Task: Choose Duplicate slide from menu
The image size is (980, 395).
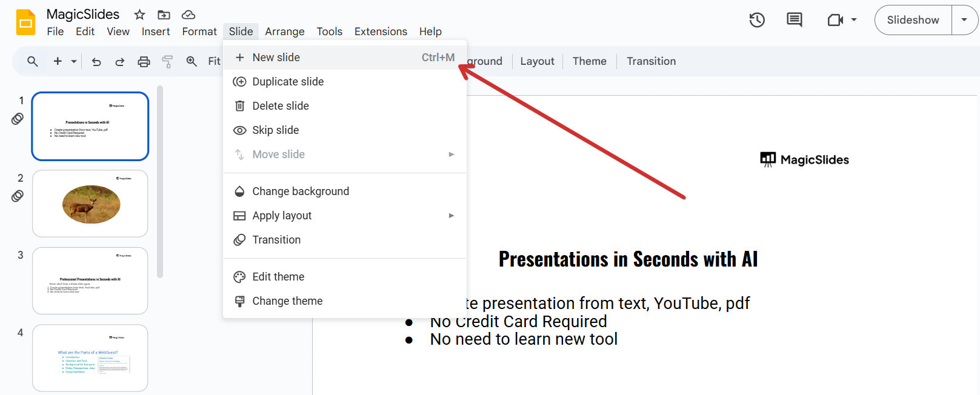Action: point(345,82)
